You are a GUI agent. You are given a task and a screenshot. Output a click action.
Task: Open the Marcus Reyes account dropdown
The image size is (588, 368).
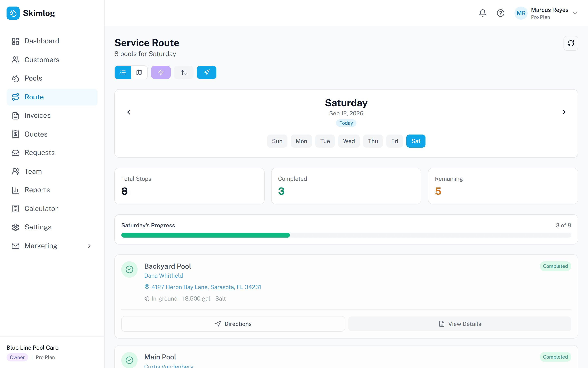[x=546, y=13]
